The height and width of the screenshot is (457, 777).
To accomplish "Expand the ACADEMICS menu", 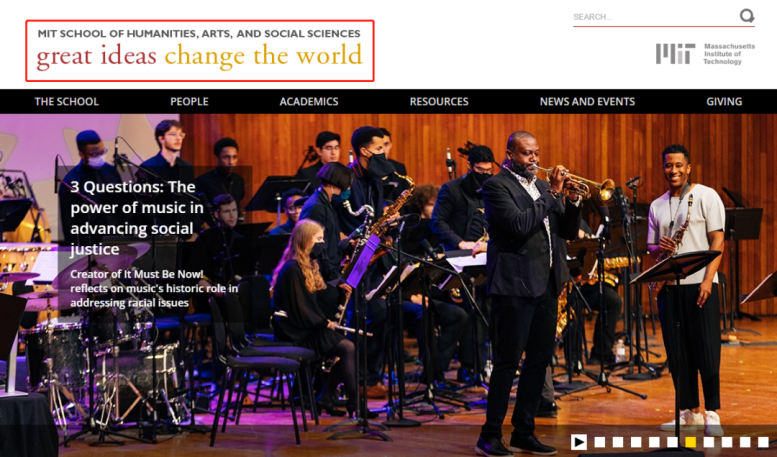I will tap(309, 102).
